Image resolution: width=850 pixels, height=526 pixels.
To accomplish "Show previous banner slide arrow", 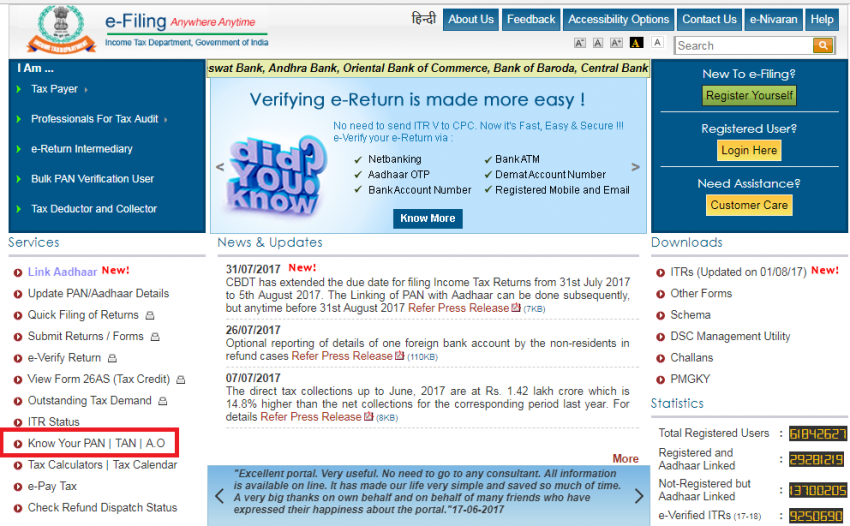I will 217,168.
